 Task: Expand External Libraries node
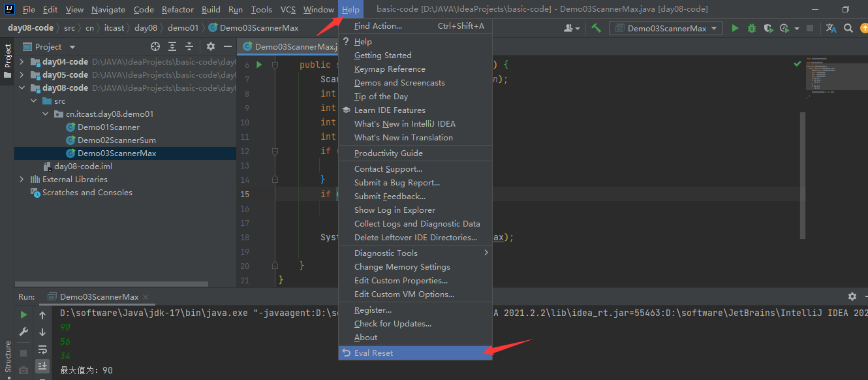pos(22,180)
